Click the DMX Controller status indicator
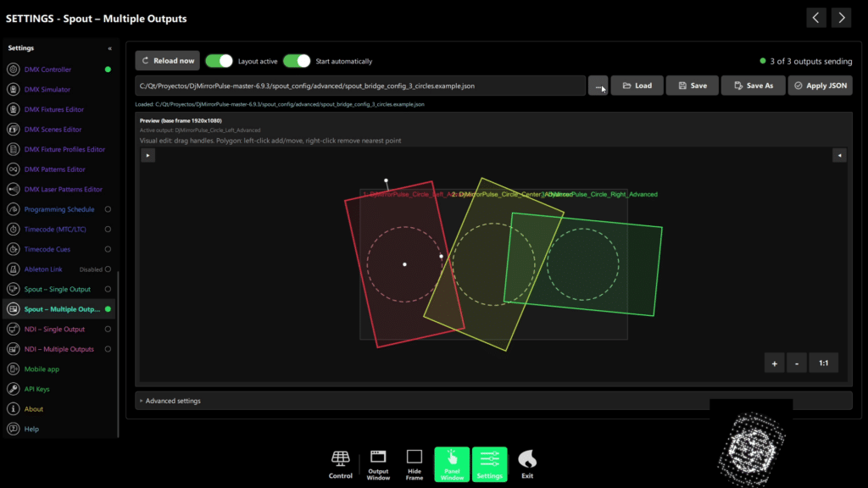The width and height of the screenshot is (868, 488). (108, 69)
